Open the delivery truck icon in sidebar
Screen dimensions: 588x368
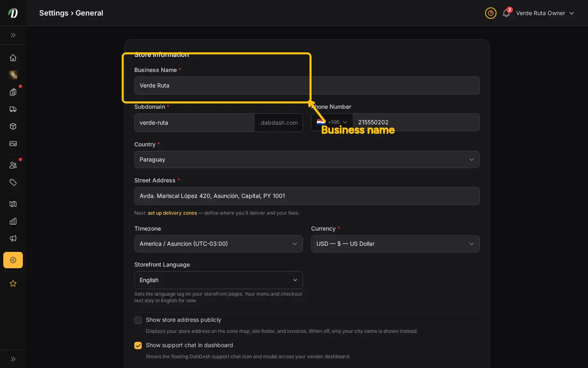[x=13, y=109]
